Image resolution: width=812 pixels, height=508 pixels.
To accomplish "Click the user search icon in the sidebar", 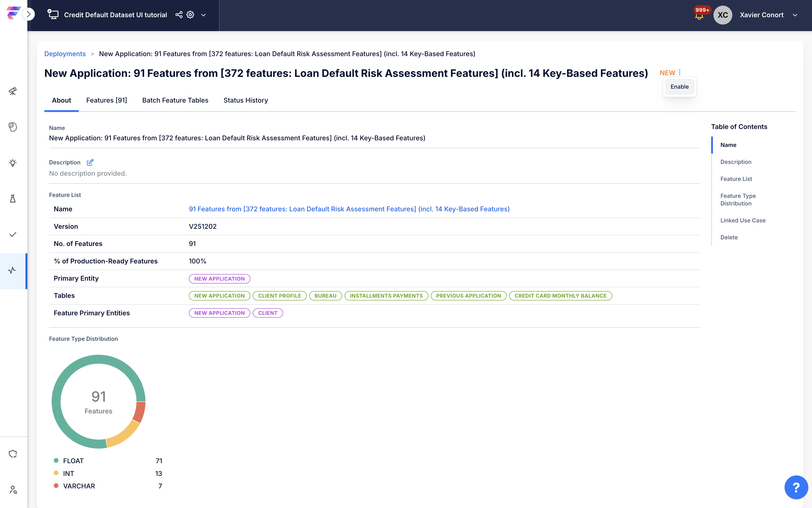I will pos(13,490).
